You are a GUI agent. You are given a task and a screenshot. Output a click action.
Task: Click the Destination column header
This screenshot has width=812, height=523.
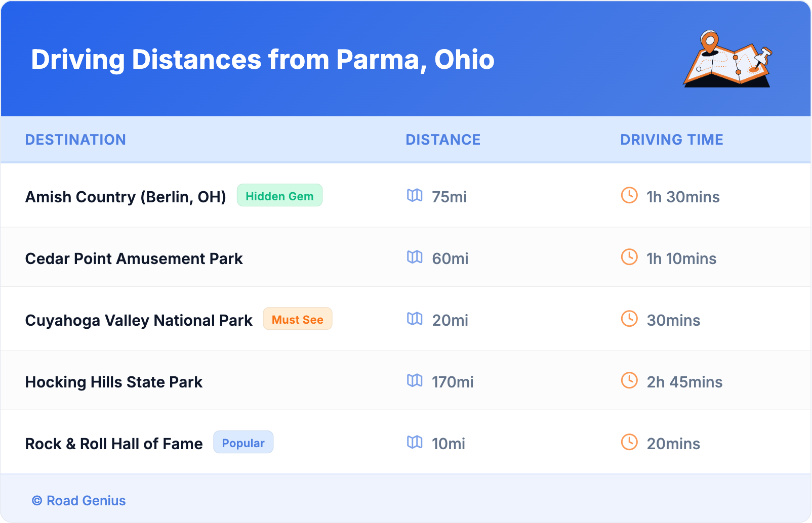click(75, 140)
